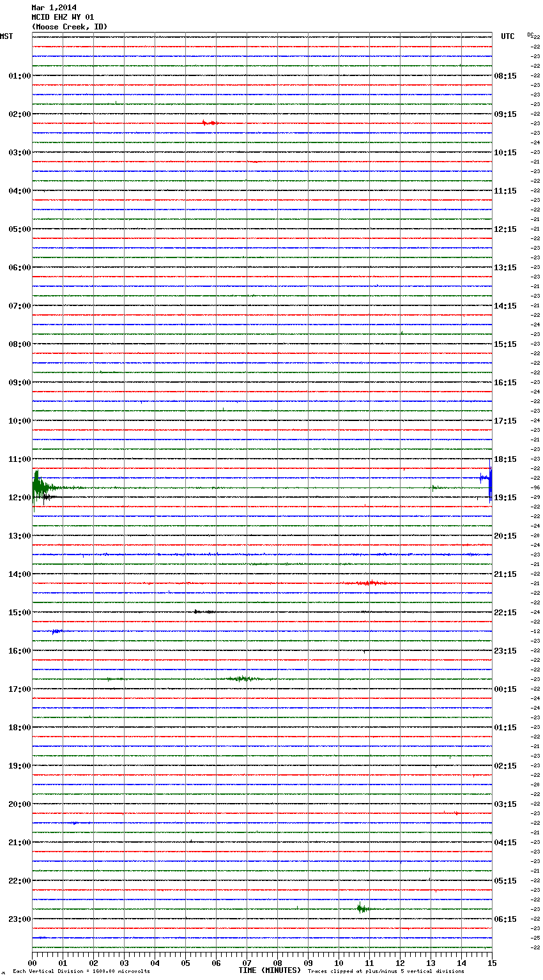This screenshot has width=543, height=980.
Task: Click the "18:00" MST time label
Action: coord(20,728)
